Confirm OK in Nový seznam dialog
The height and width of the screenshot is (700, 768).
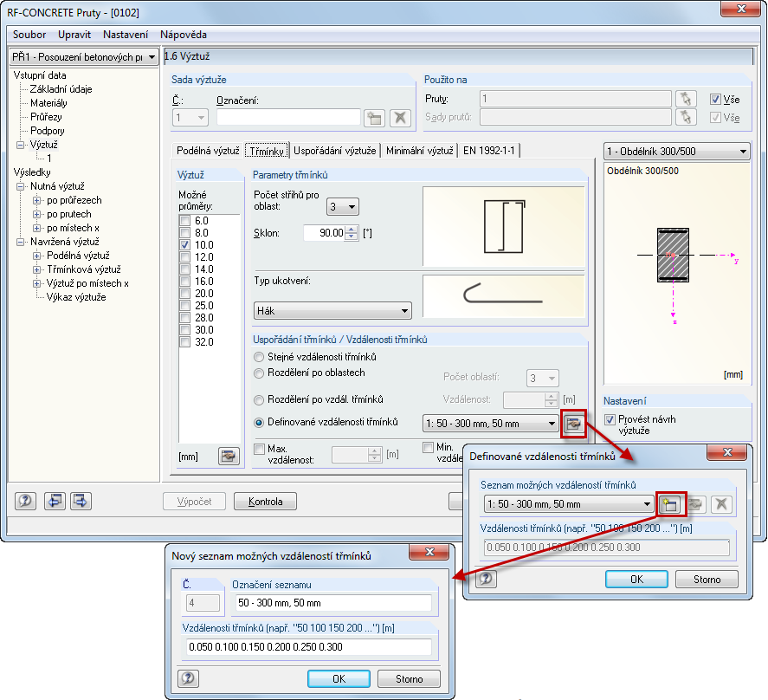click(x=339, y=679)
